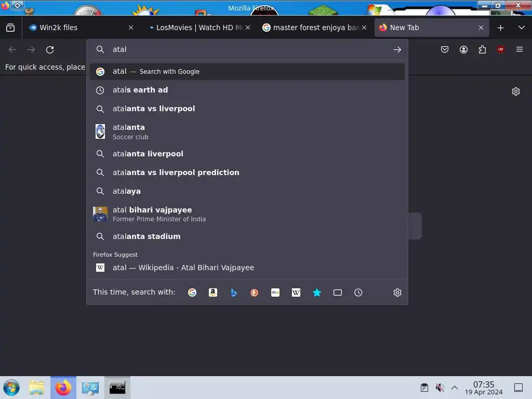Search in open Tabs icon
532x399 pixels.
337,292
